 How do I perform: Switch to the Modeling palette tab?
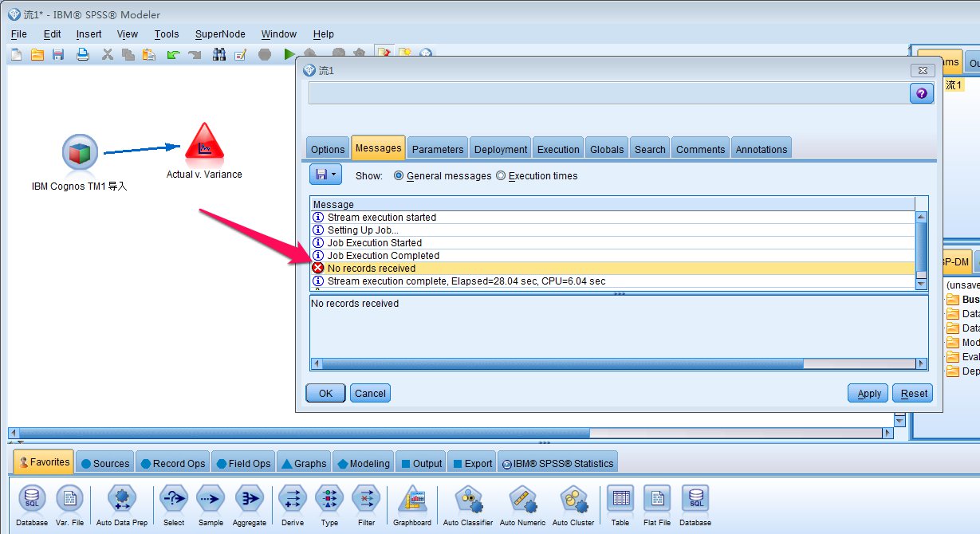tap(364, 463)
